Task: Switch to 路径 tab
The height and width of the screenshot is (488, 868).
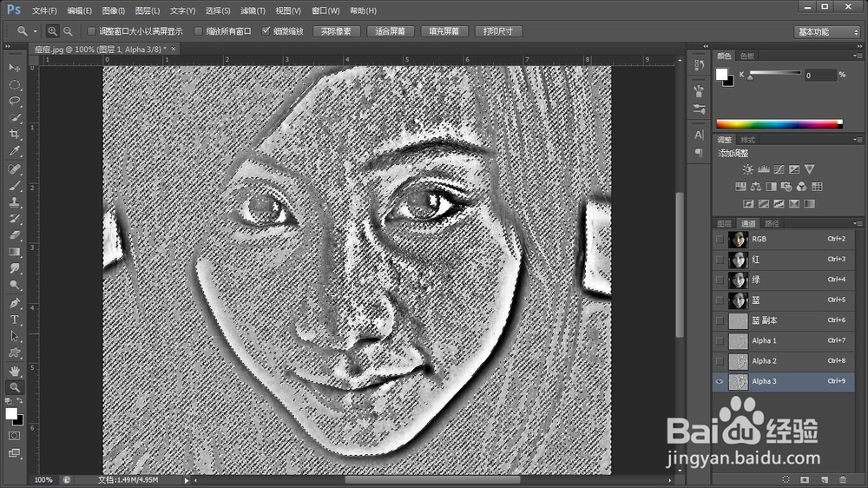Action: pos(772,224)
